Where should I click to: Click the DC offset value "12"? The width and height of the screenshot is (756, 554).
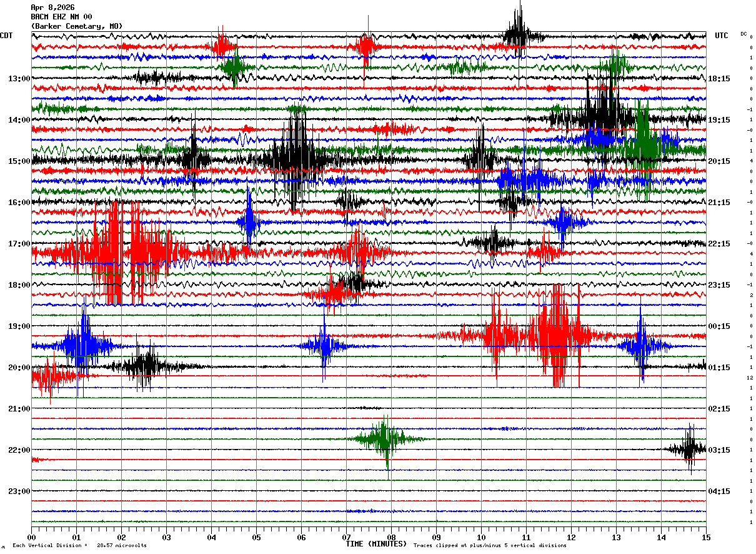[750, 378]
